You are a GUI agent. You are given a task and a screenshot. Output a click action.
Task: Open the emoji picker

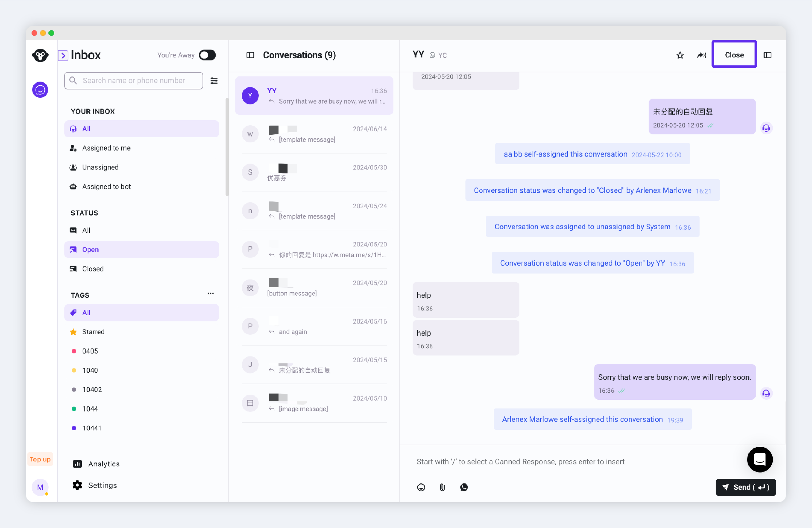click(x=421, y=487)
